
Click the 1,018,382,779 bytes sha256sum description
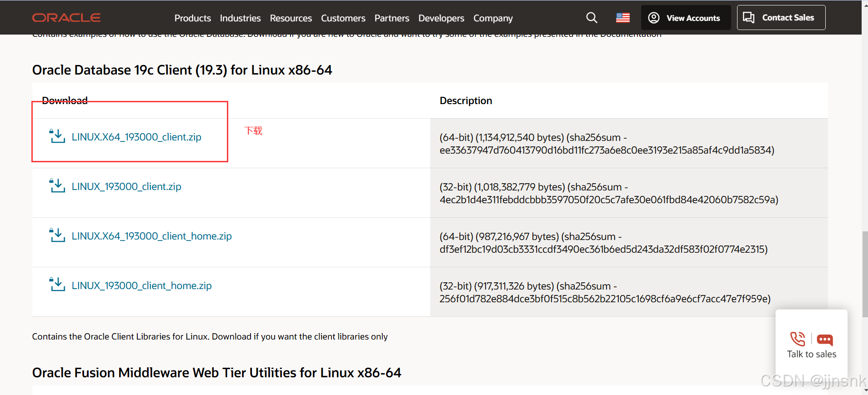tap(609, 193)
